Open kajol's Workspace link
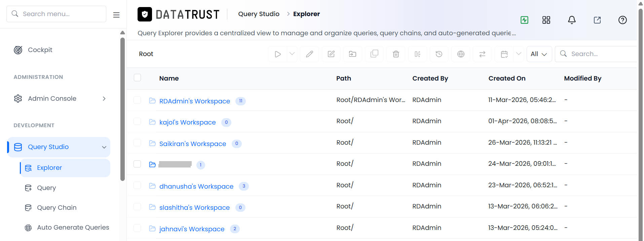 pos(188,122)
